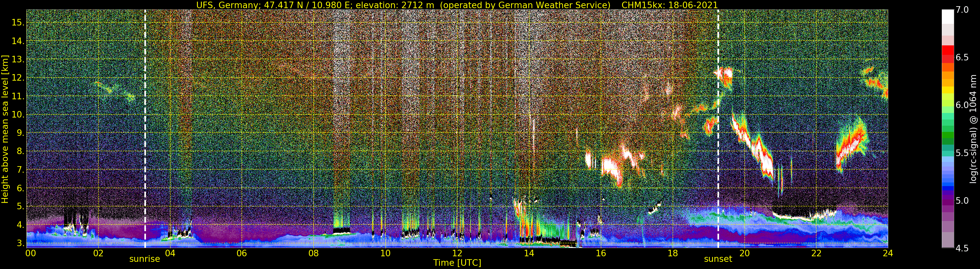Click the '20' time tick label
This screenshot has height=269, width=980.
point(744,253)
